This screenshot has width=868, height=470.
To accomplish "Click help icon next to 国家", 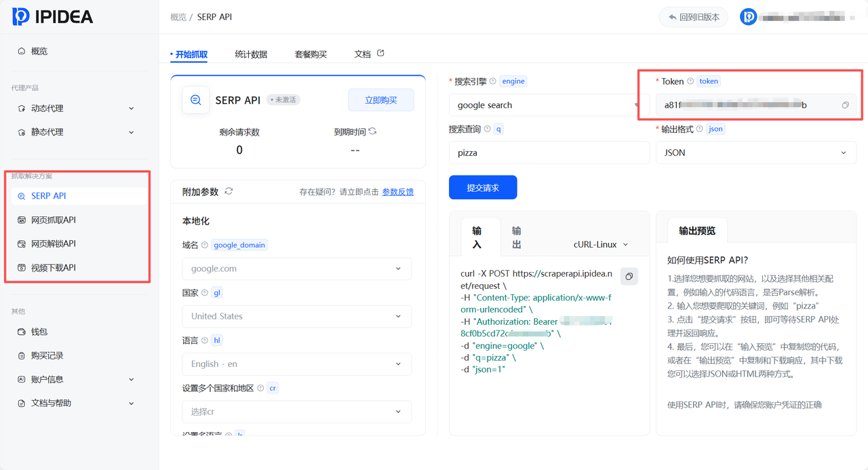I will coord(205,292).
